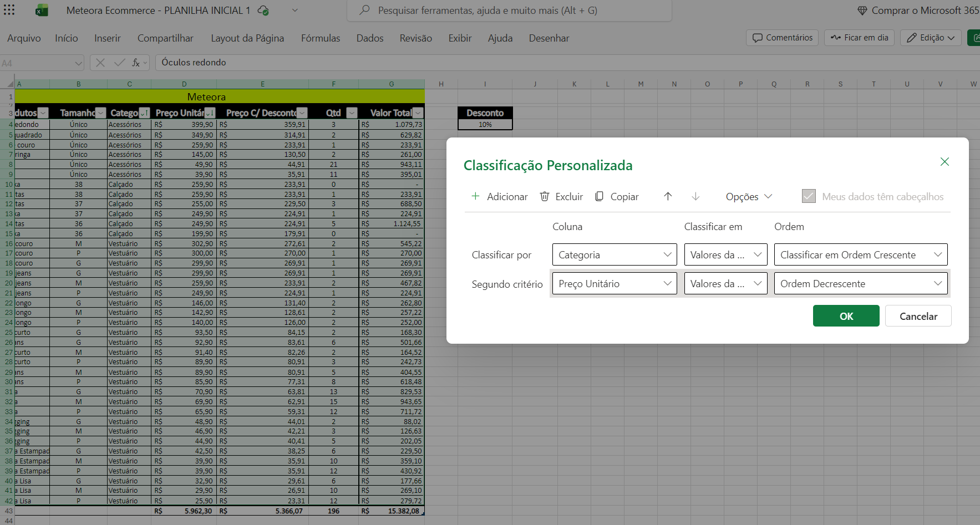Click the insert function fx icon
The width and height of the screenshot is (980, 525).
click(x=136, y=63)
